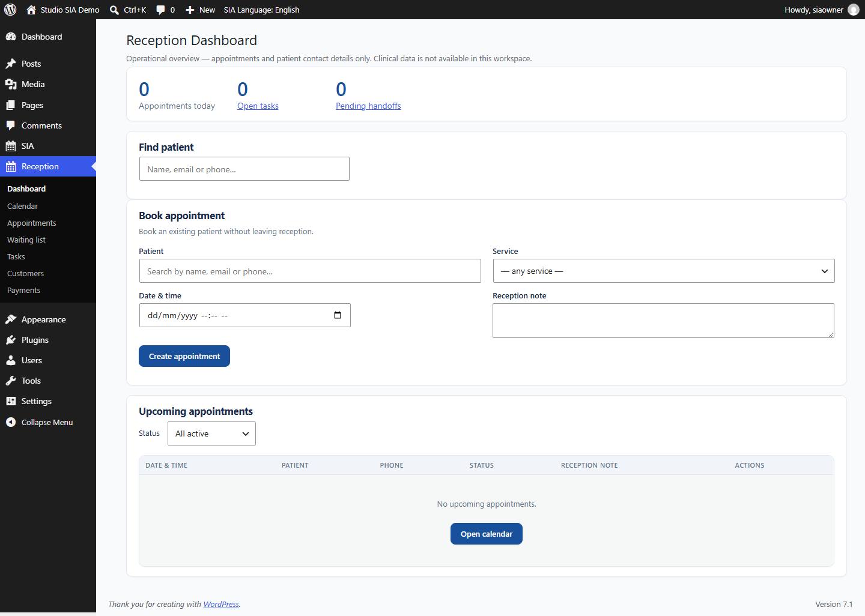Open the Studio SIA Demo home icon

31,10
